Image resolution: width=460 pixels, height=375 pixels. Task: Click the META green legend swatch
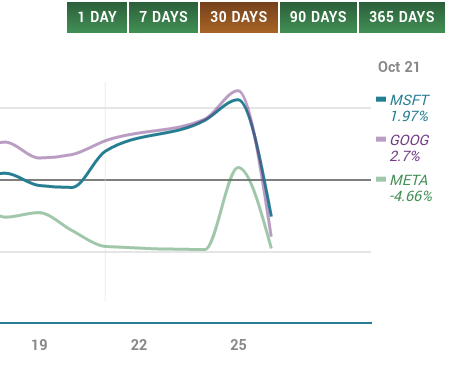coord(381,179)
